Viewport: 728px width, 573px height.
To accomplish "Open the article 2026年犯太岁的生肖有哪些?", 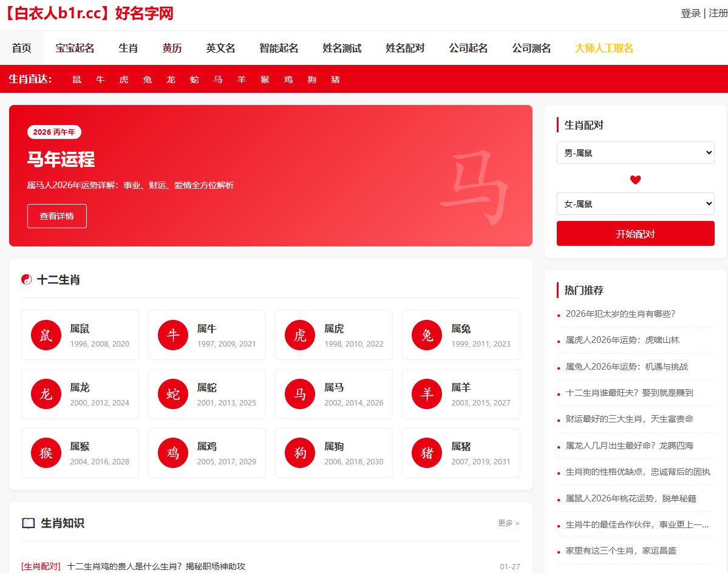I will tap(620, 314).
